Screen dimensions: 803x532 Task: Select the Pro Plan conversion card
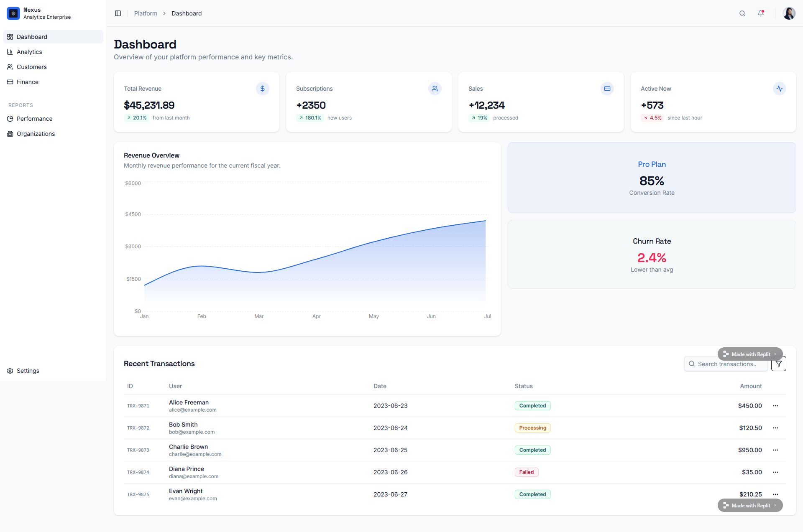tap(652, 178)
